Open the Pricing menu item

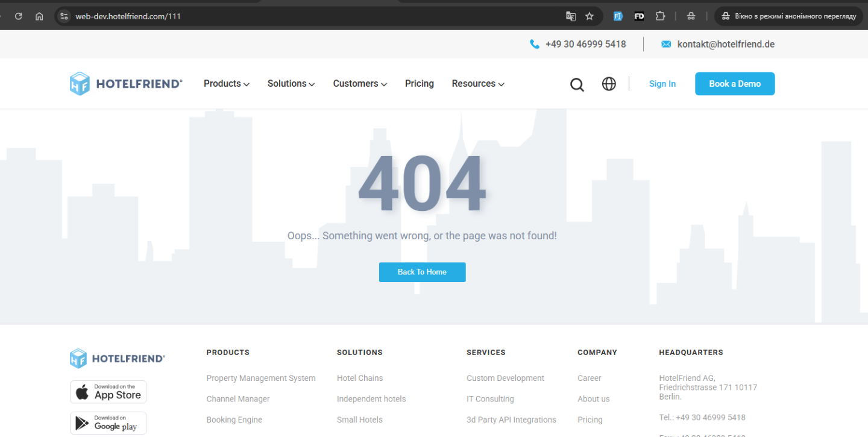pos(420,84)
